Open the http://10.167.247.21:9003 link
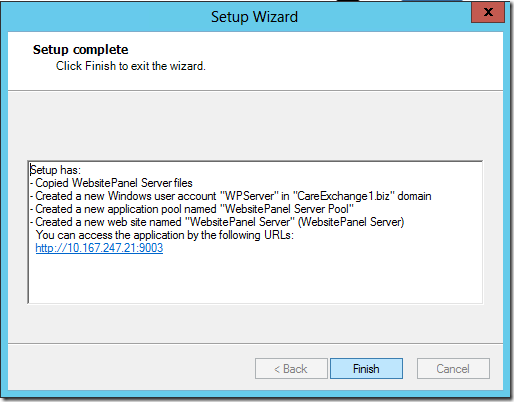514x402 pixels. 99,248
